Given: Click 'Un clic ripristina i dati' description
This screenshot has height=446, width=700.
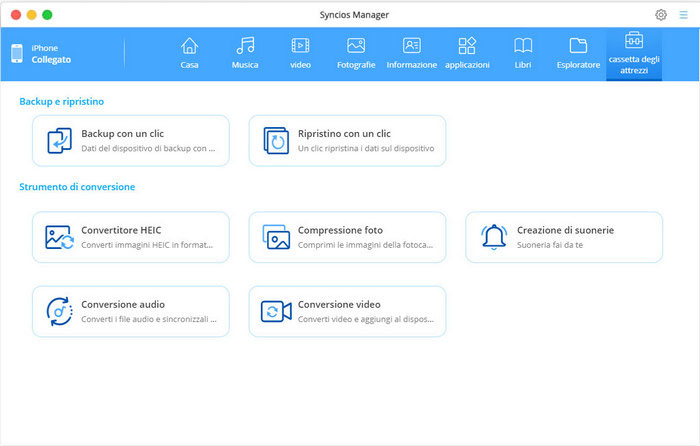Looking at the screenshot, I should 366,148.
